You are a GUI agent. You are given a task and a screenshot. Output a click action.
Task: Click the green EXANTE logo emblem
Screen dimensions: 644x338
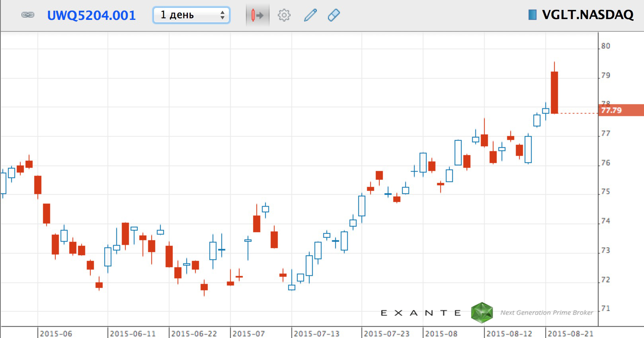[x=482, y=313]
